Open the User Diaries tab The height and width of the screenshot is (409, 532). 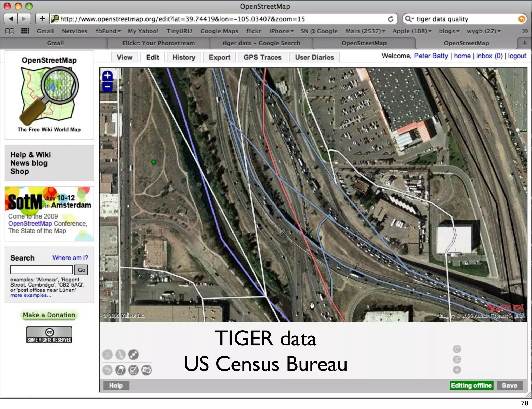(314, 57)
